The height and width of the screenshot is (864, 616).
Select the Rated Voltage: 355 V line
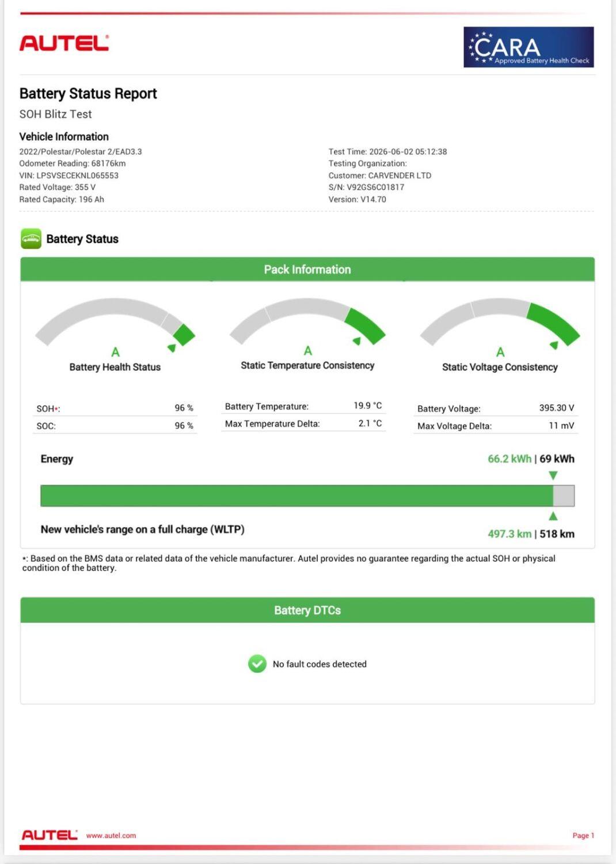click(58, 187)
